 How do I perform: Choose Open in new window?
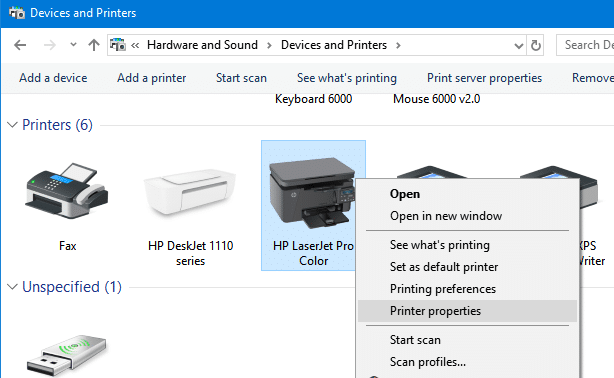click(x=468, y=216)
